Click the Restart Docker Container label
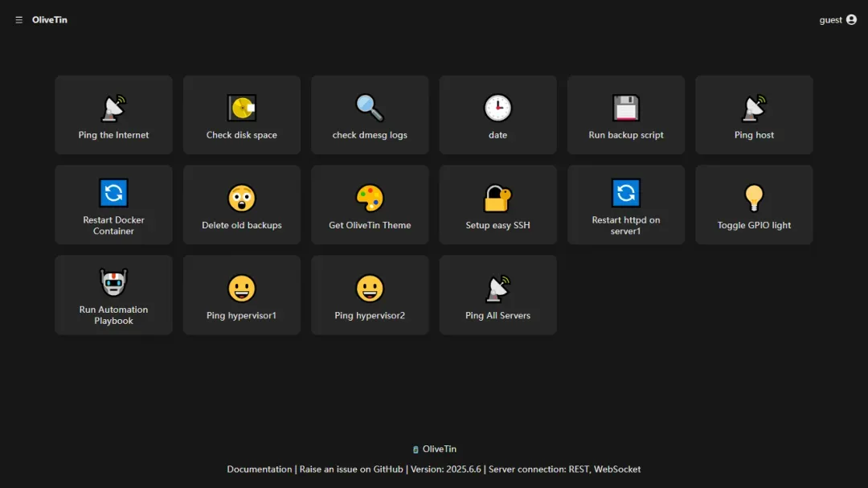This screenshot has width=868, height=488. (113, 225)
